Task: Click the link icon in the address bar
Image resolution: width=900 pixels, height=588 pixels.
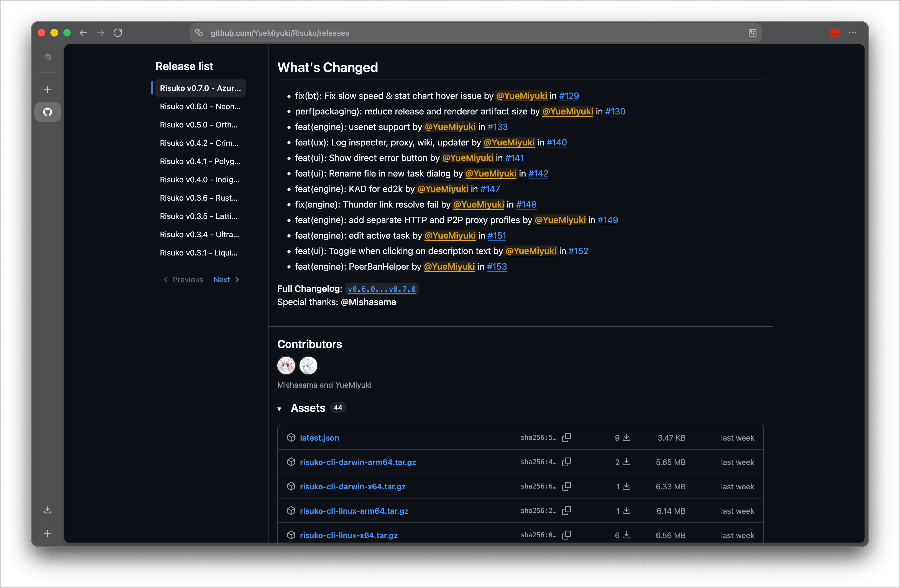Action: [x=199, y=33]
